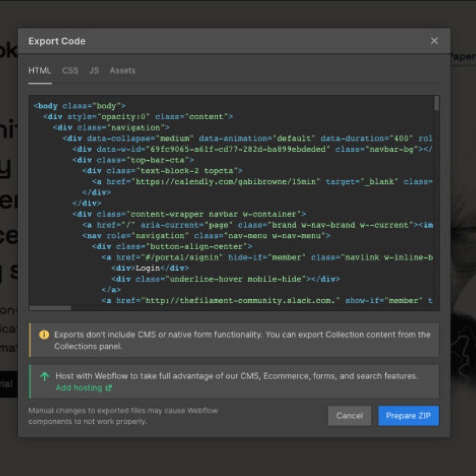The image size is (476, 476).
Task: Open the JS tab
Action: tap(94, 71)
